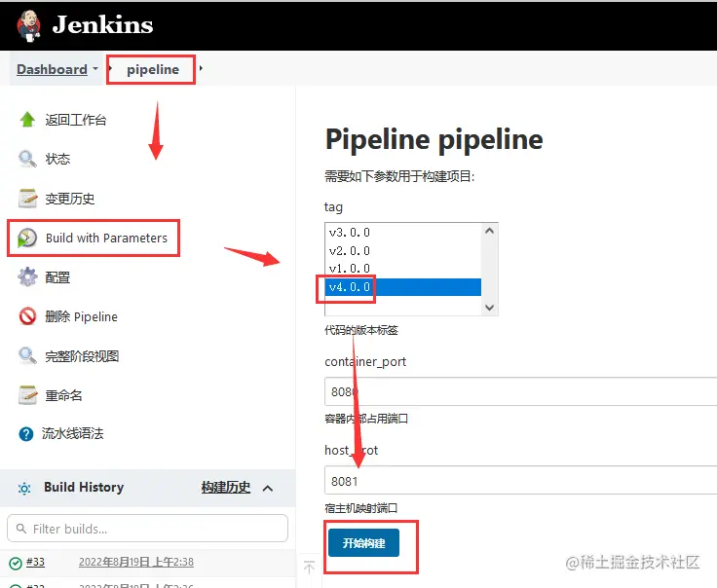Collapse Build History with the chevron
This screenshot has height=588, width=717.
pyautogui.click(x=268, y=489)
